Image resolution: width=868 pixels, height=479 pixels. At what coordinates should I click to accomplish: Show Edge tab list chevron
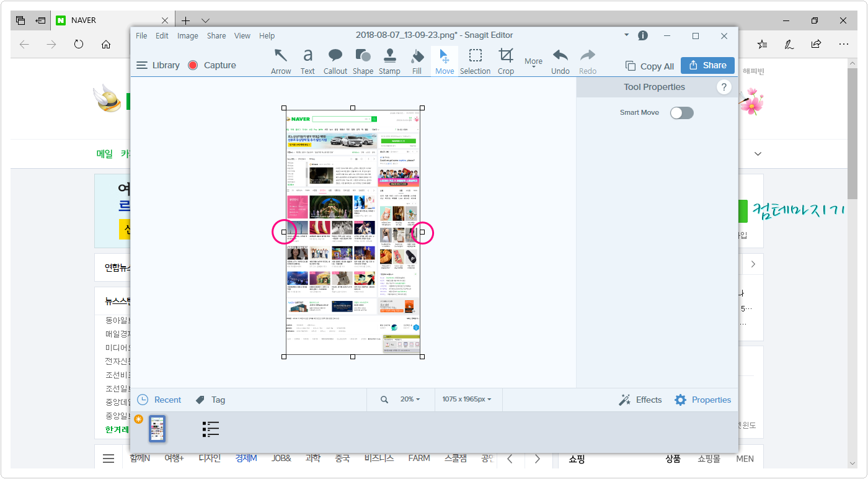click(x=206, y=20)
